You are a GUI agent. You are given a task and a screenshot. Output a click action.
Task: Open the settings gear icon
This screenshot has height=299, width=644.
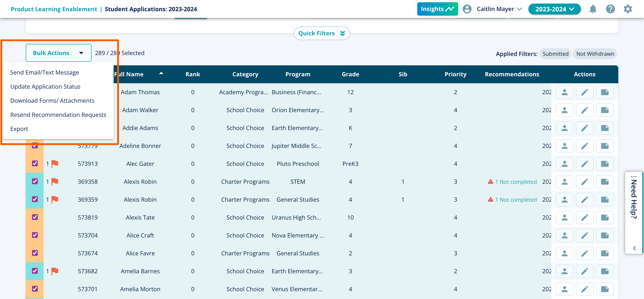click(627, 9)
